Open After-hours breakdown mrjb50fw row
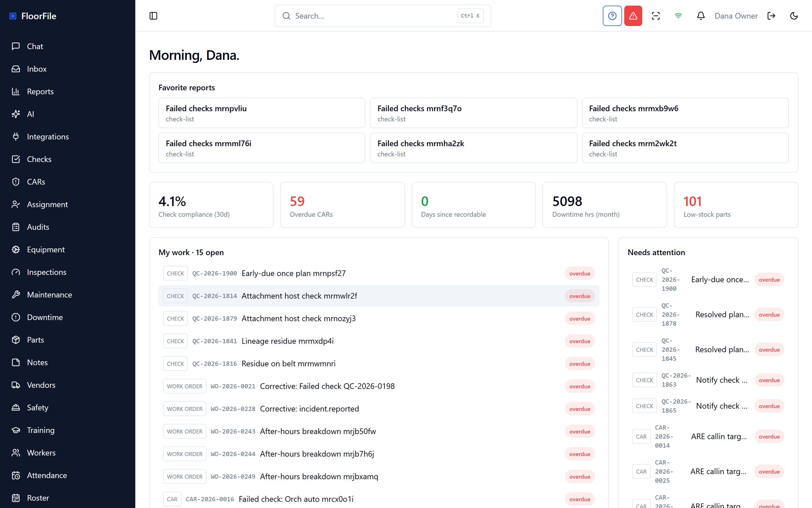This screenshot has width=812, height=508. pyautogui.click(x=378, y=431)
